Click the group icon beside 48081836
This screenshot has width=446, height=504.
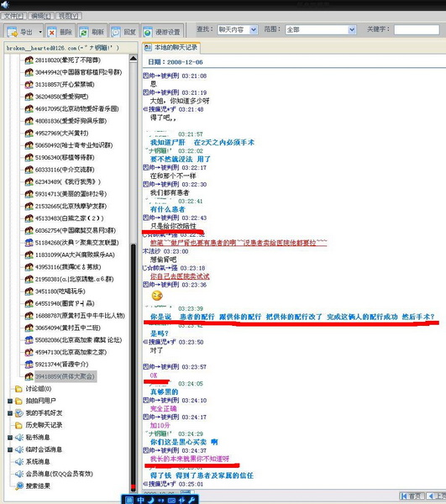point(29,121)
